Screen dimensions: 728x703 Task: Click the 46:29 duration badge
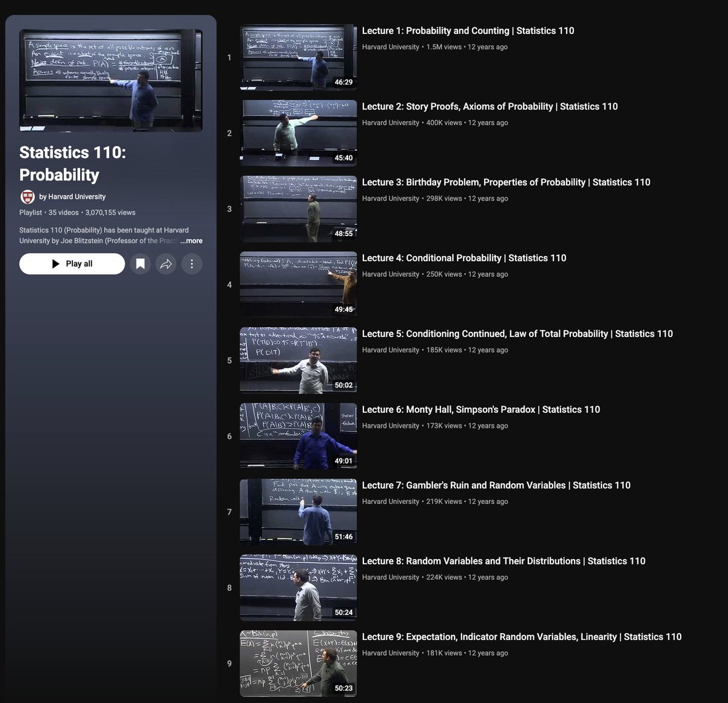click(343, 82)
